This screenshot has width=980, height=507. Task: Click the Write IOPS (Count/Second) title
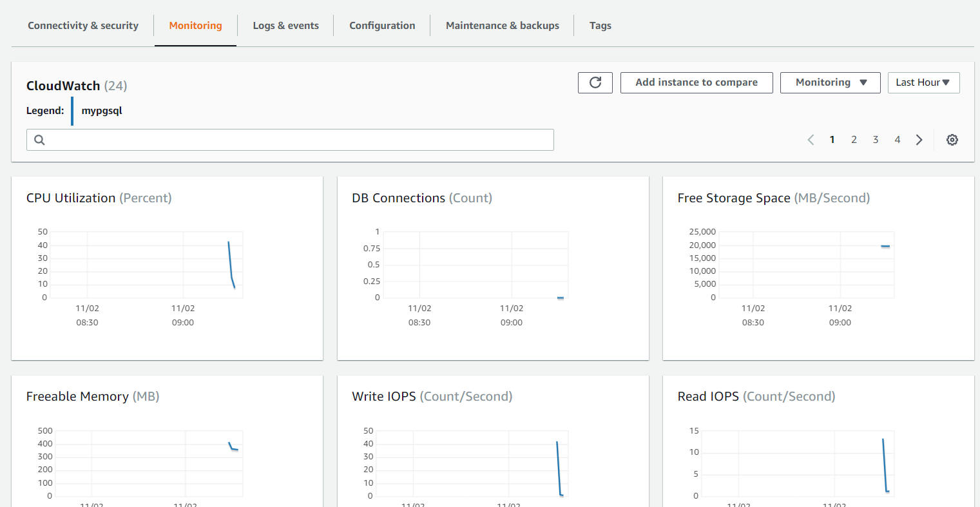tap(432, 397)
